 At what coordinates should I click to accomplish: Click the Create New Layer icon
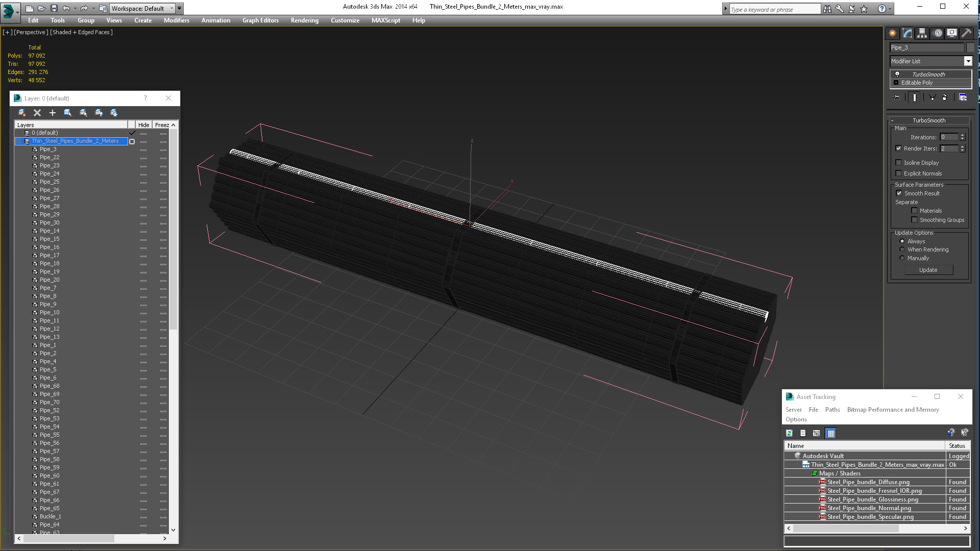coord(22,113)
